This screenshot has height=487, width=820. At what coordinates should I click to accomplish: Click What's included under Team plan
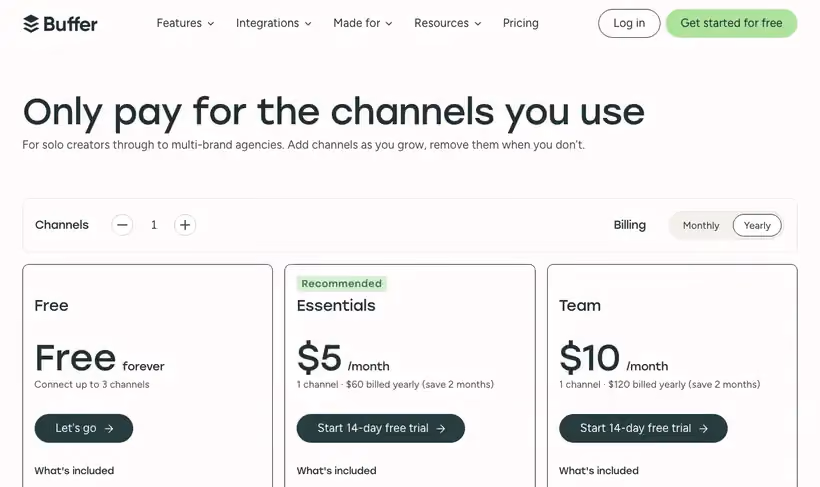click(599, 471)
